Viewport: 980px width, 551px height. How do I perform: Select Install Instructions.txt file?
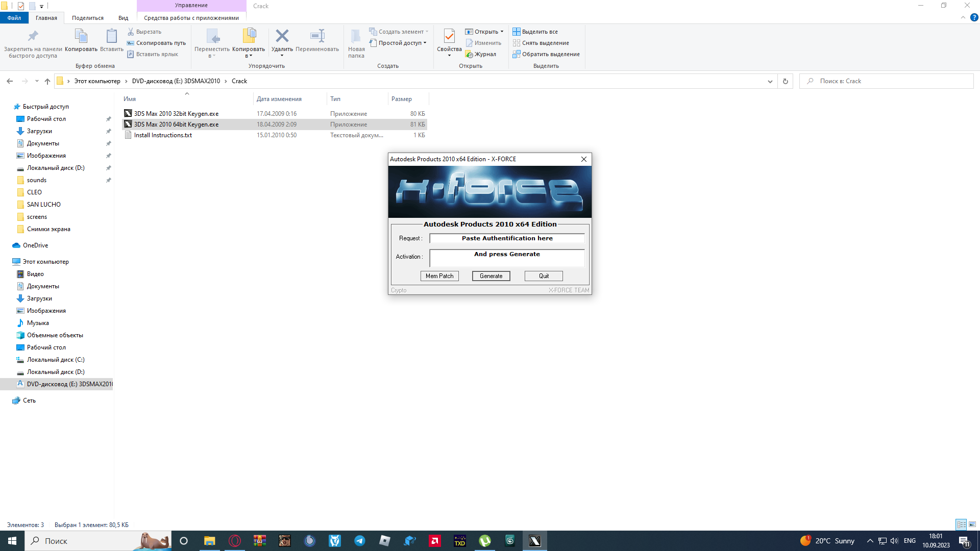(x=163, y=135)
